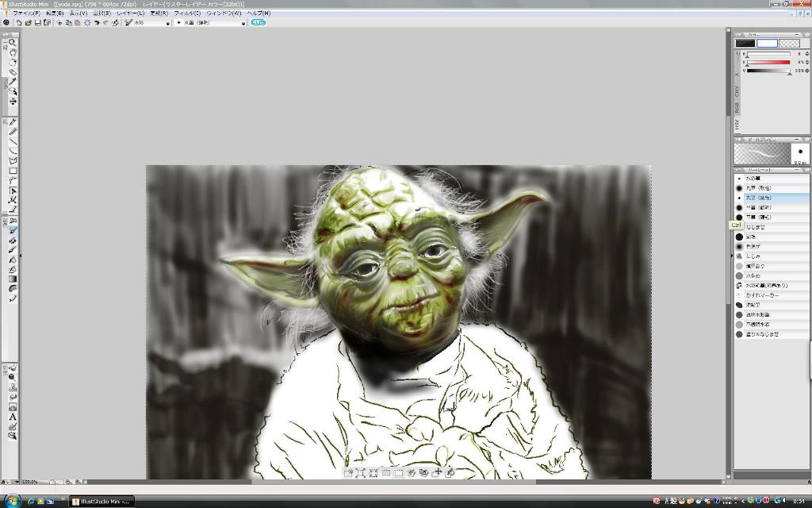Image resolution: width=812 pixels, height=508 pixels.
Task: Switch to the CMY color tab
Action: (x=737, y=90)
